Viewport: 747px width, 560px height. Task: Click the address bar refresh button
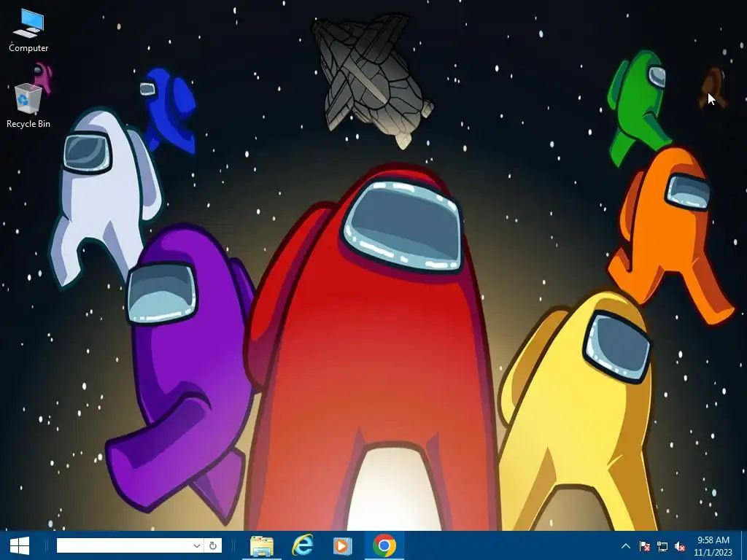point(213,545)
